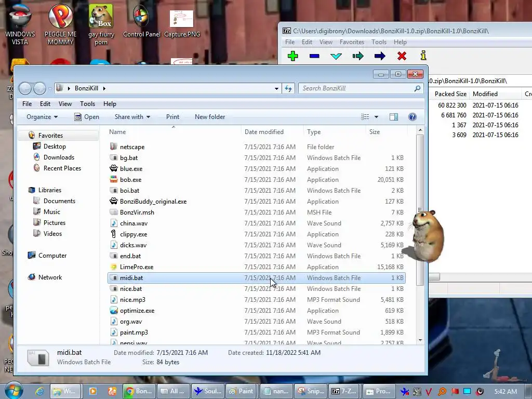Select Documents under Libraries
This screenshot has height=399, width=532.
[x=59, y=201]
